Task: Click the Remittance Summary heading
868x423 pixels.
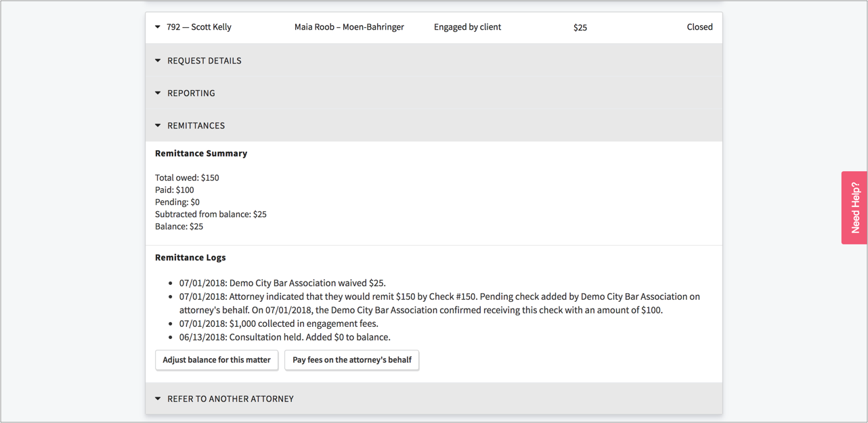Action: click(201, 154)
